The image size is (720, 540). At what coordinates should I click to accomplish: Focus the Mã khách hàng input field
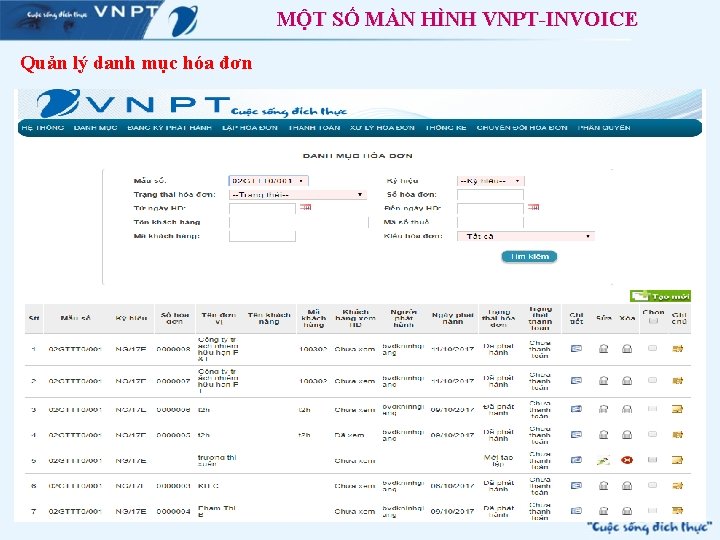(262, 236)
